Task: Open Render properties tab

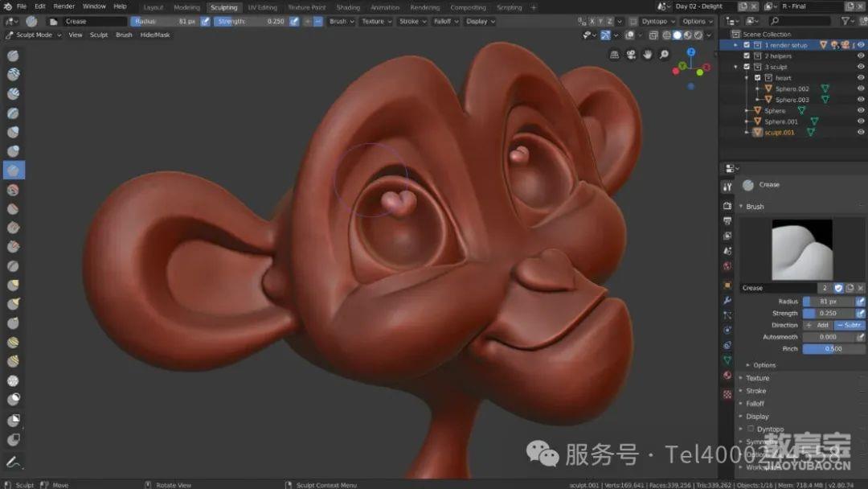Action: coord(727,206)
